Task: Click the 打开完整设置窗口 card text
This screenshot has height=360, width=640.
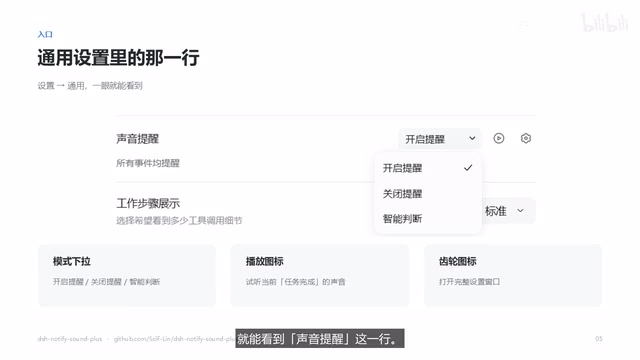Action: coord(469,282)
